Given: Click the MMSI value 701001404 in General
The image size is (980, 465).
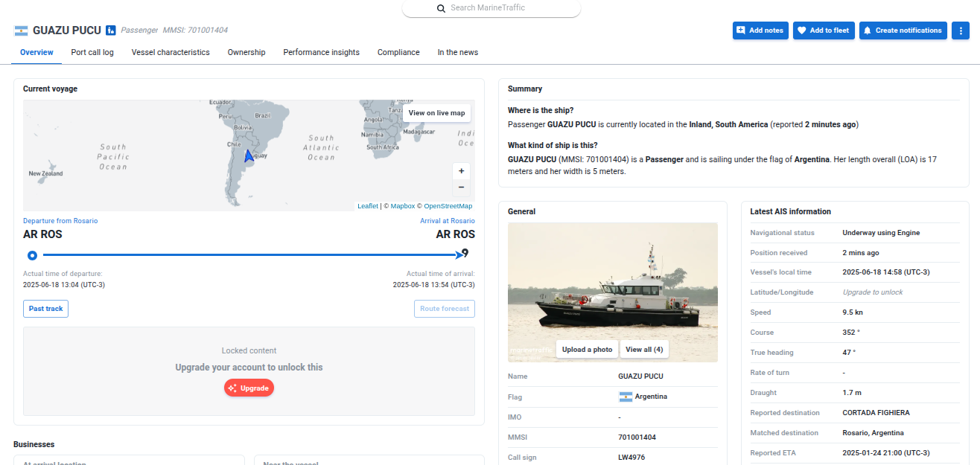Looking at the screenshot, I should pos(637,437).
